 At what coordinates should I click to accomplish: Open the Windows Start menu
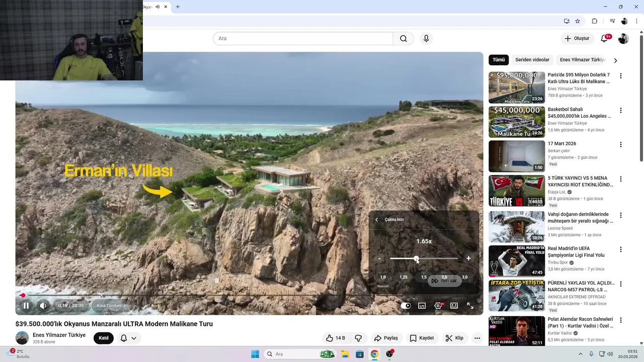pyautogui.click(x=255, y=354)
